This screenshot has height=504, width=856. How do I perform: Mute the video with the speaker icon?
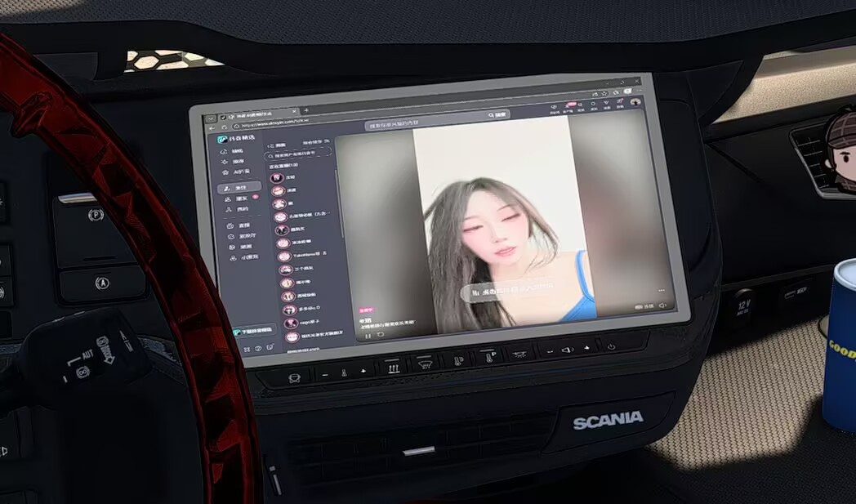coord(662,306)
